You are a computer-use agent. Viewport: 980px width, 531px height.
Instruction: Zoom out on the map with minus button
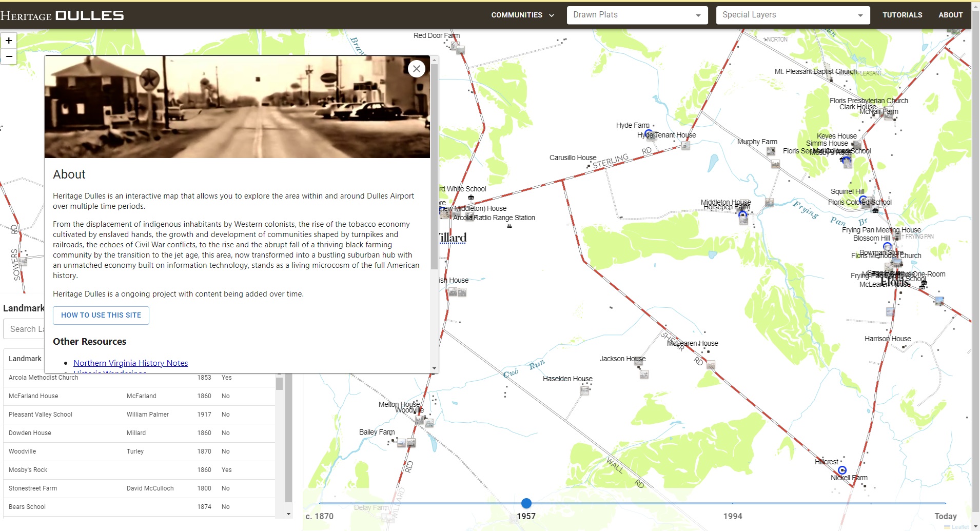tap(9, 56)
